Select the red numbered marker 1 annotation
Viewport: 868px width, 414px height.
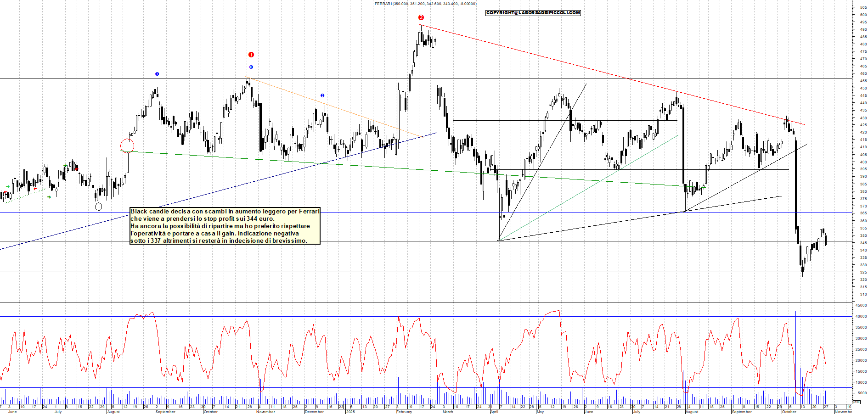(x=251, y=54)
